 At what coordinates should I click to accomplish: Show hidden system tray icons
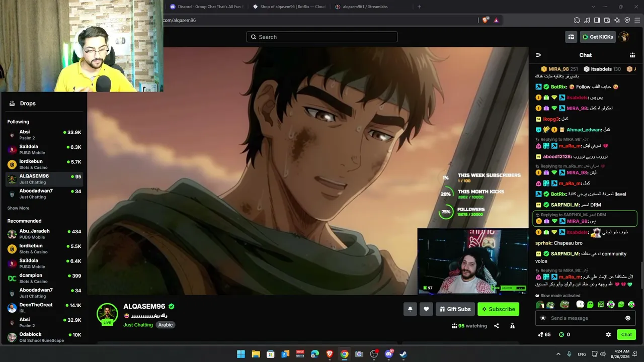click(x=558, y=354)
